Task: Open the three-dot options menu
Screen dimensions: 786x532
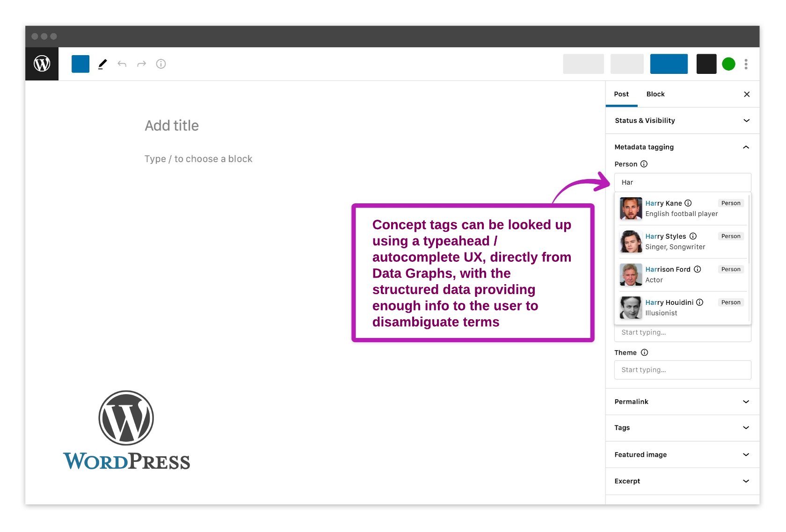Action: click(746, 64)
